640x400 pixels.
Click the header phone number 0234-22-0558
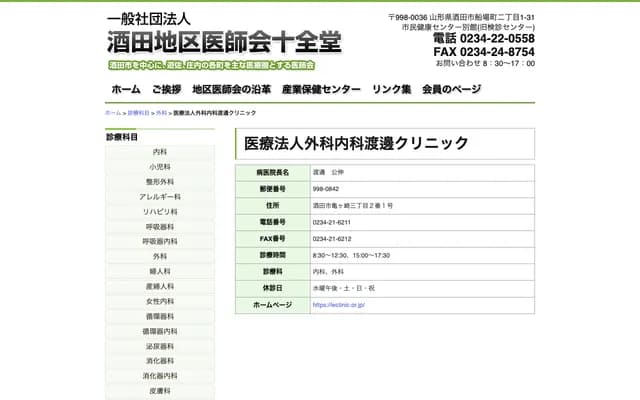(484, 38)
